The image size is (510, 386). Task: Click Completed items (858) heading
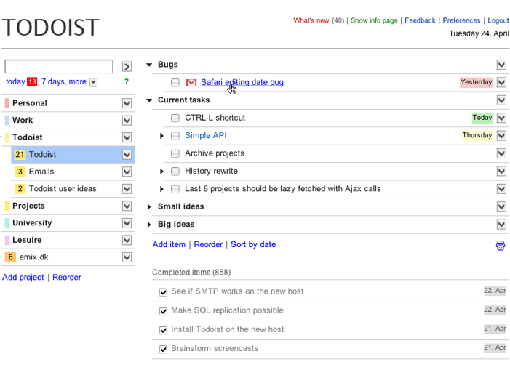pos(191,272)
